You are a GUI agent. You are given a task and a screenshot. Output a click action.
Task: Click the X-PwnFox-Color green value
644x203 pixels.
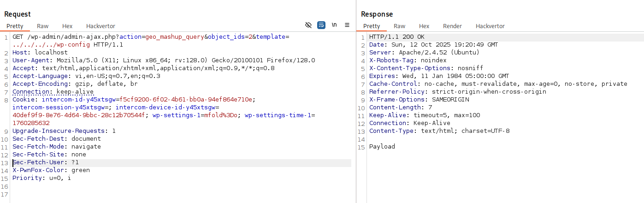[x=80, y=170]
